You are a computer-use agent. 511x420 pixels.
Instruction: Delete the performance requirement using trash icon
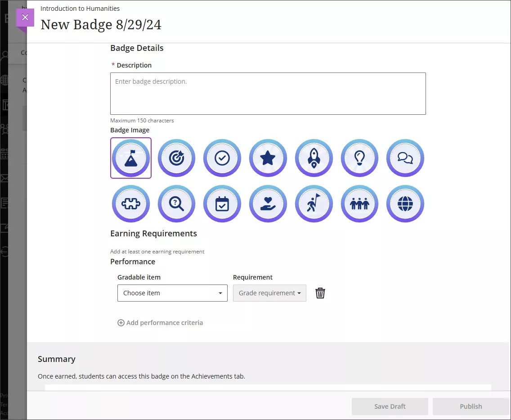tap(320, 293)
